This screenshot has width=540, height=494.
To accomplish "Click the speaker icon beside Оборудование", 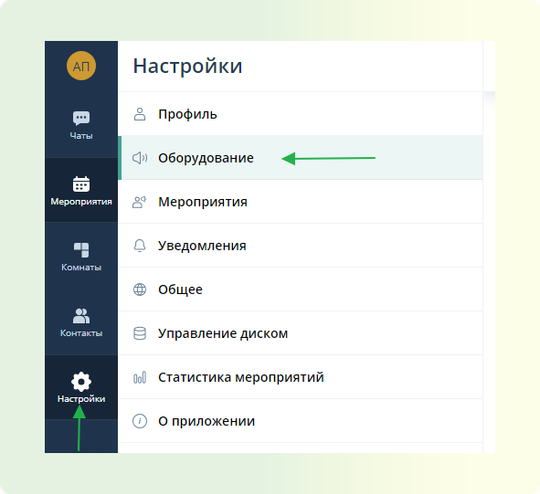I will tap(139, 158).
